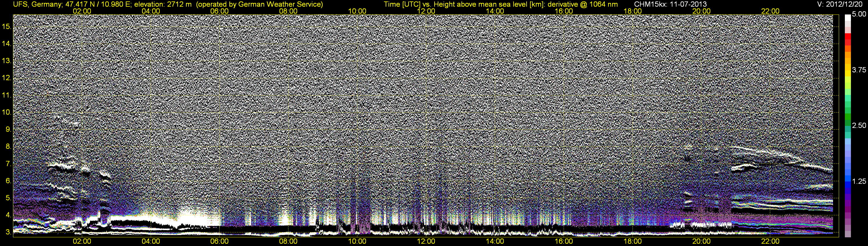Click the 20:00 label on the upper time axis
Viewport: 868px width, 246px height.
[702, 11]
